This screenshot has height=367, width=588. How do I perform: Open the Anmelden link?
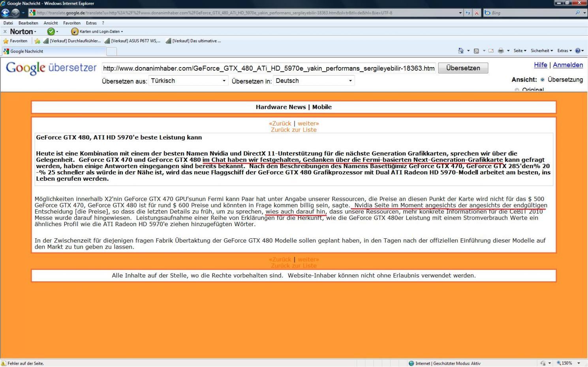568,65
